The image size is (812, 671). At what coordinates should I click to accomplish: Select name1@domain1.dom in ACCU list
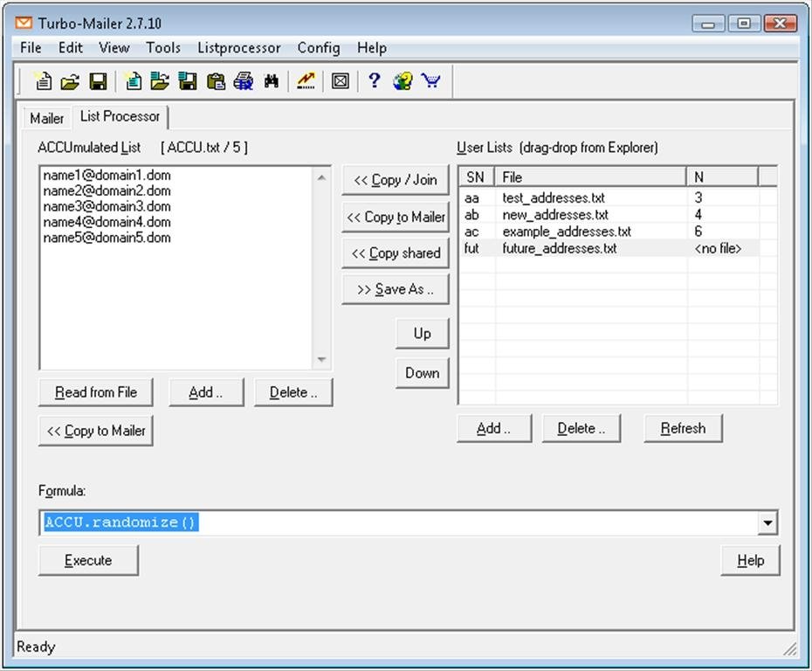click(107, 175)
